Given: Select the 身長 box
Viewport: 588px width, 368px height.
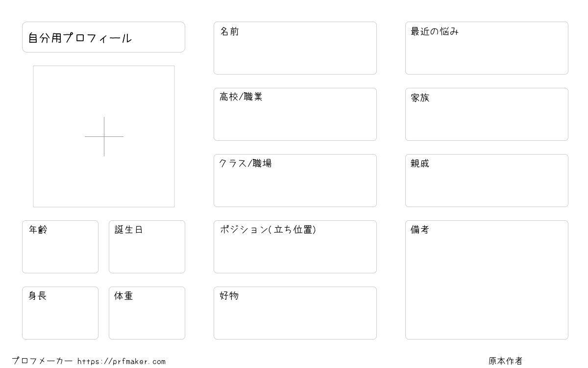Looking at the screenshot, I should [60, 313].
